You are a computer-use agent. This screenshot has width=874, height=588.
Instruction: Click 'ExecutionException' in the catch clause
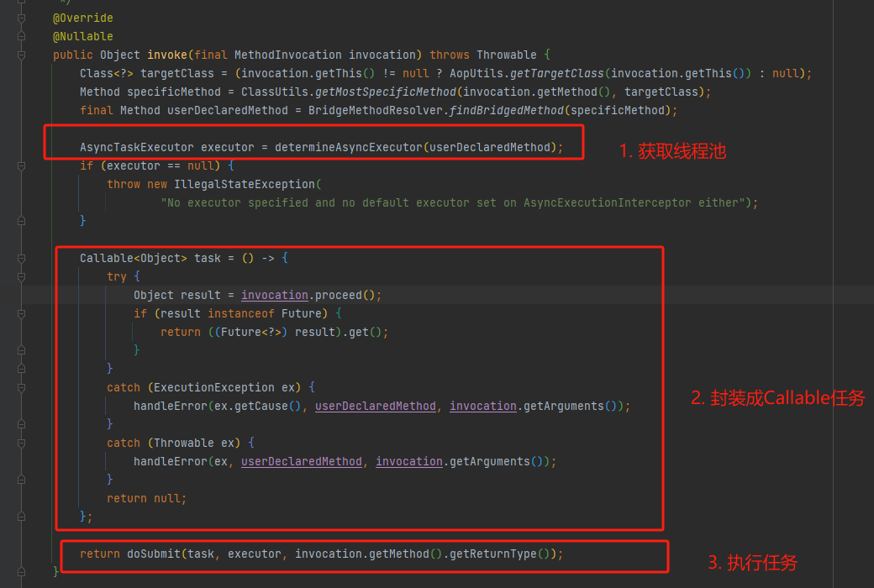[x=214, y=388]
